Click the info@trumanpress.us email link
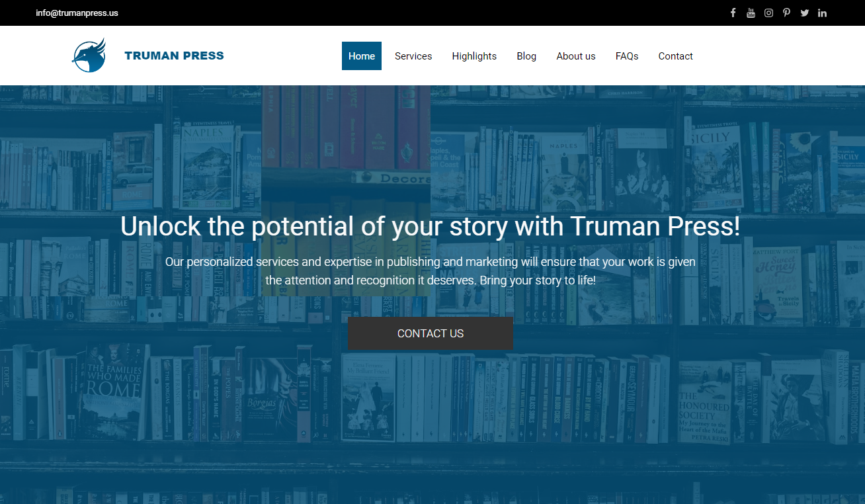Screen dimensions: 865x504 pyautogui.click(x=77, y=13)
